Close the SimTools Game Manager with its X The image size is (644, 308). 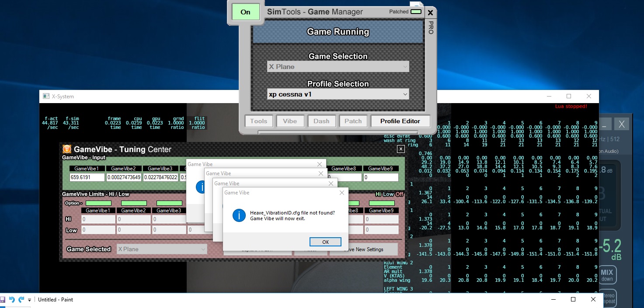[430, 13]
